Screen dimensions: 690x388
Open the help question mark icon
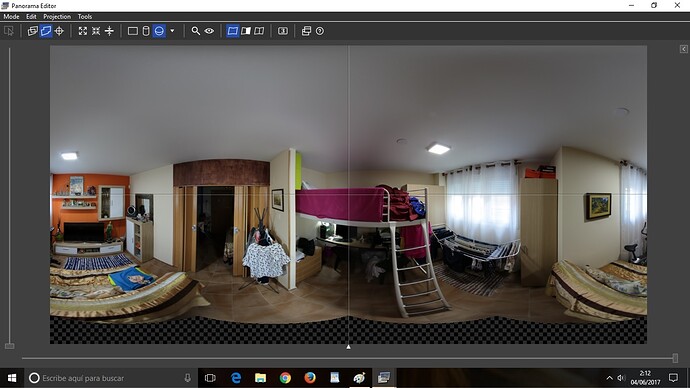(x=320, y=31)
